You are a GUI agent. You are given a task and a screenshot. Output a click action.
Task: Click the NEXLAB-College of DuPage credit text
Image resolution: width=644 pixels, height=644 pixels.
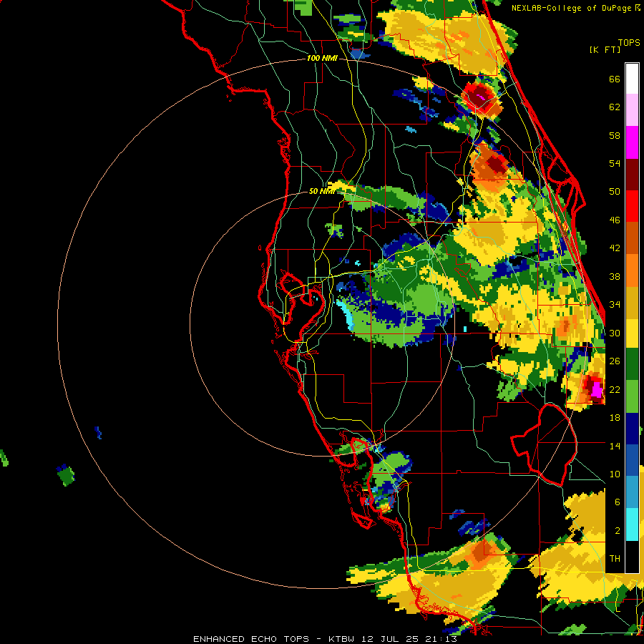coord(575,8)
